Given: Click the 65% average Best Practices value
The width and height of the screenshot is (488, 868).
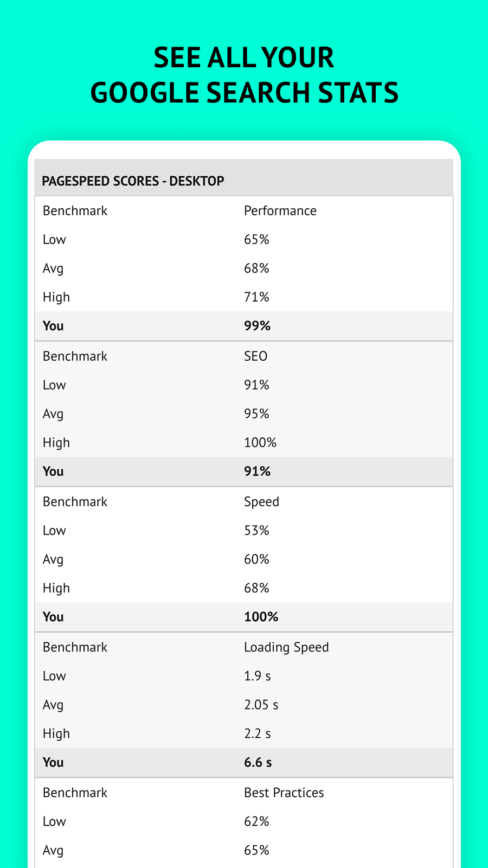Looking at the screenshot, I should pyautogui.click(x=256, y=850).
